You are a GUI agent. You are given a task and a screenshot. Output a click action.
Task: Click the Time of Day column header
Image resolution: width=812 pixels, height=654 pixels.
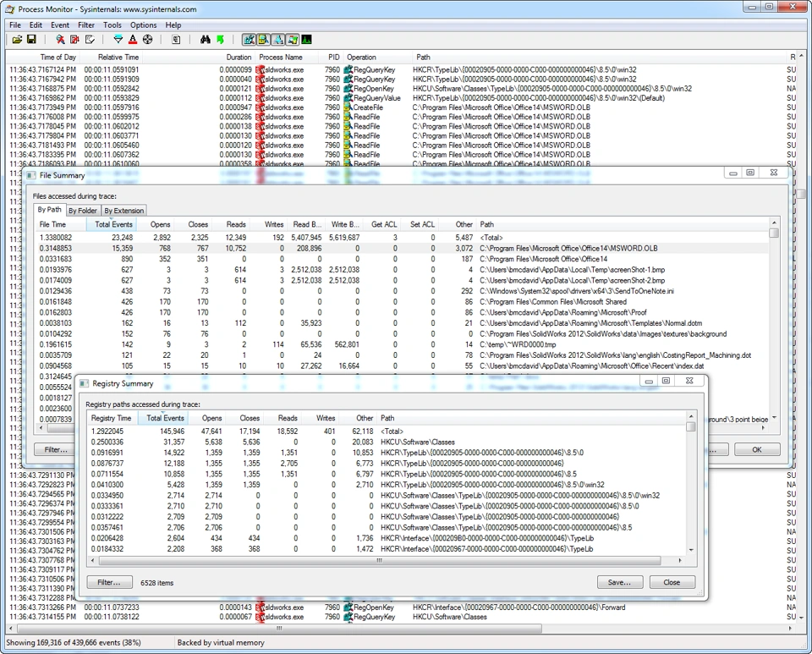43,57
